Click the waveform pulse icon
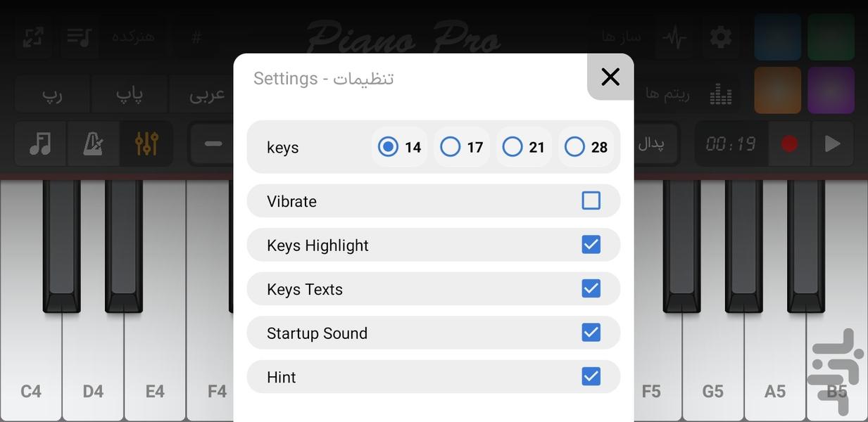The image size is (868, 422). click(x=674, y=37)
